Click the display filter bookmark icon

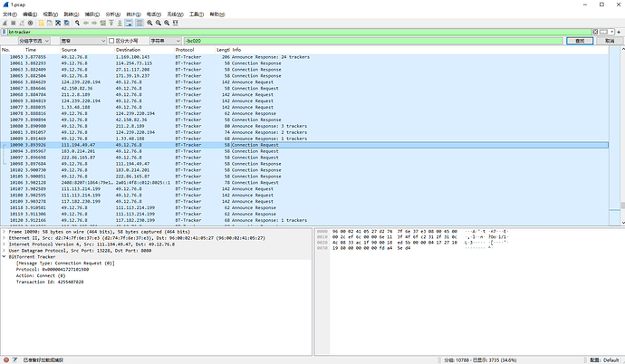click(x=5, y=32)
